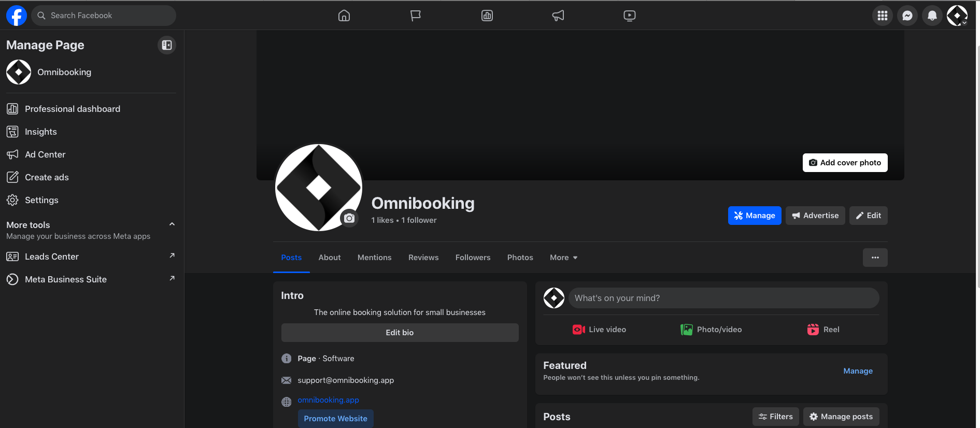The image size is (980, 428).
Task: Select Create ads in sidebar
Action: tap(91, 177)
